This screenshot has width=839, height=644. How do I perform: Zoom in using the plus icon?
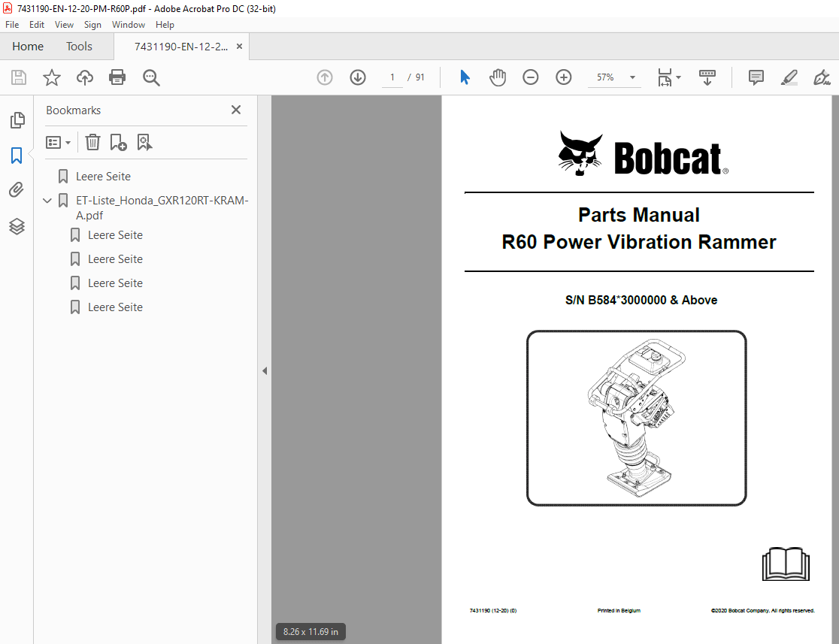tap(563, 77)
